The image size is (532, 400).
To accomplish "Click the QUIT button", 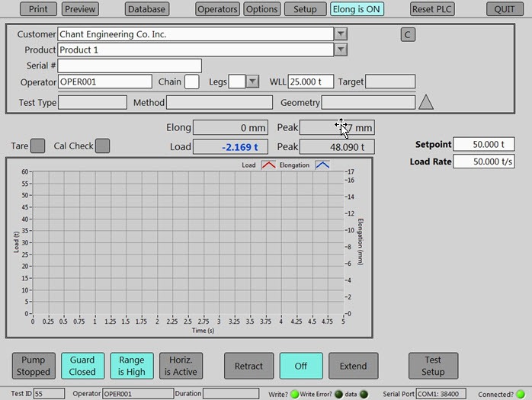I will click(505, 9).
